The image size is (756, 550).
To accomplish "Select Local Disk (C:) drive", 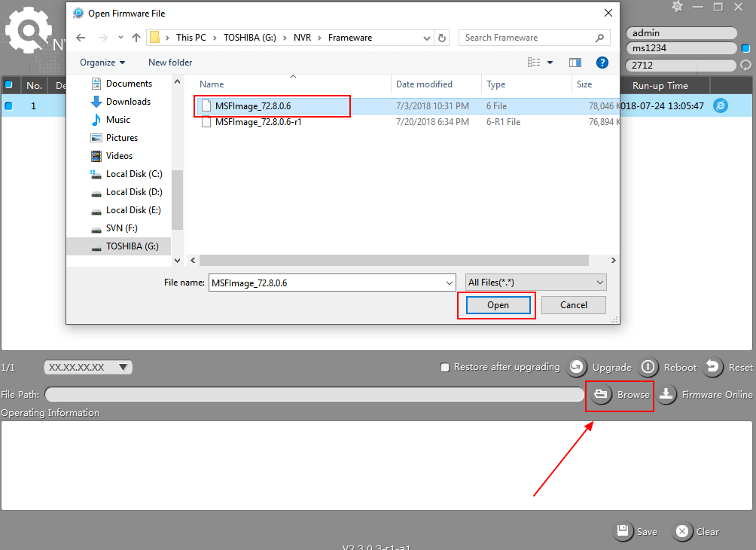I will 133,174.
